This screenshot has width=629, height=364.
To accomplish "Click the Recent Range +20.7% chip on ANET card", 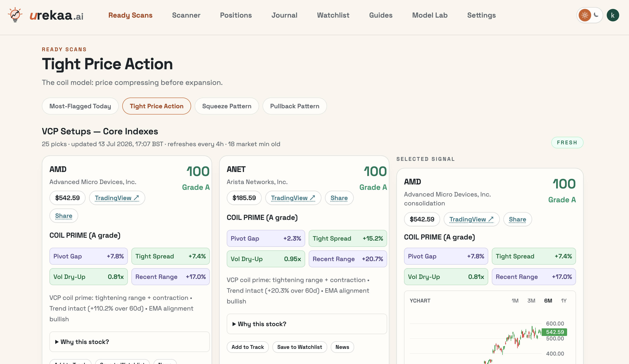I will tap(348, 259).
